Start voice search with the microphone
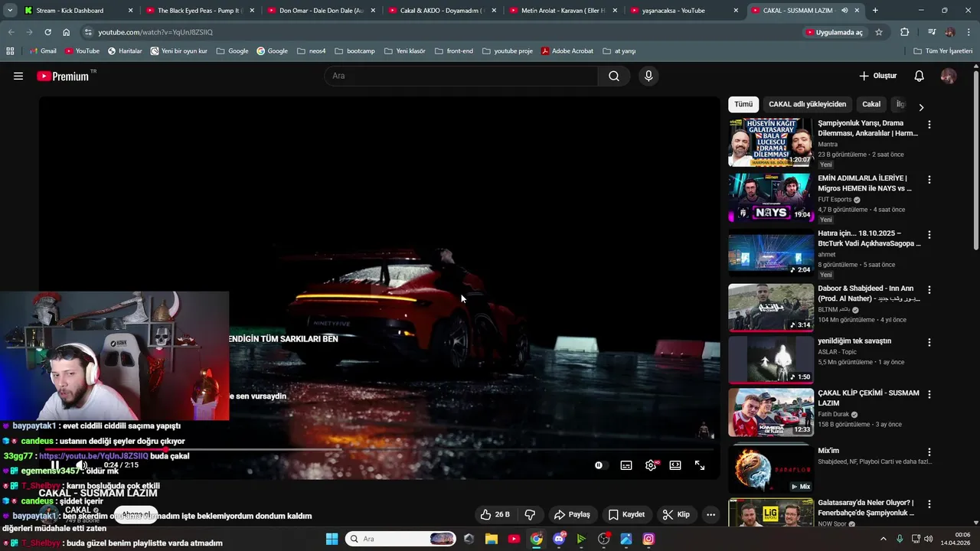The height and width of the screenshot is (551, 980). pos(648,76)
